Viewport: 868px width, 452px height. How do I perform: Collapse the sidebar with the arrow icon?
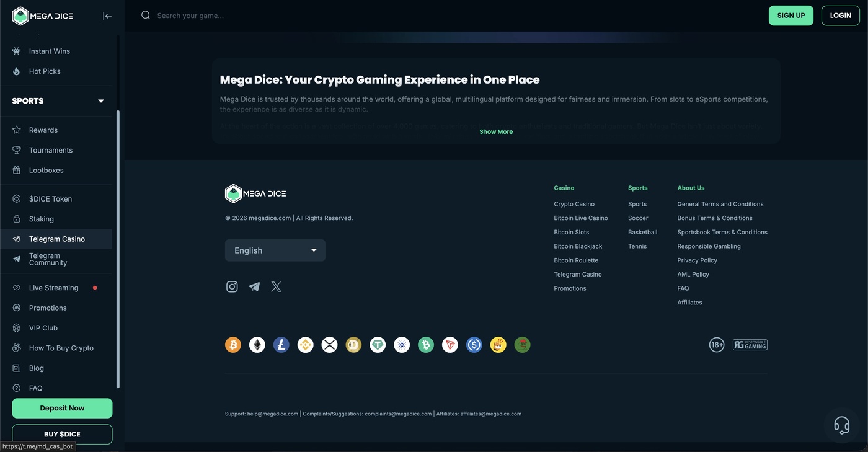(x=107, y=16)
